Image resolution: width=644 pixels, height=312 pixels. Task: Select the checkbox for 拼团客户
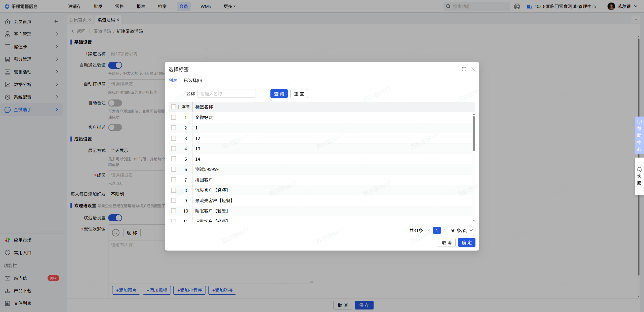click(174, 180)
